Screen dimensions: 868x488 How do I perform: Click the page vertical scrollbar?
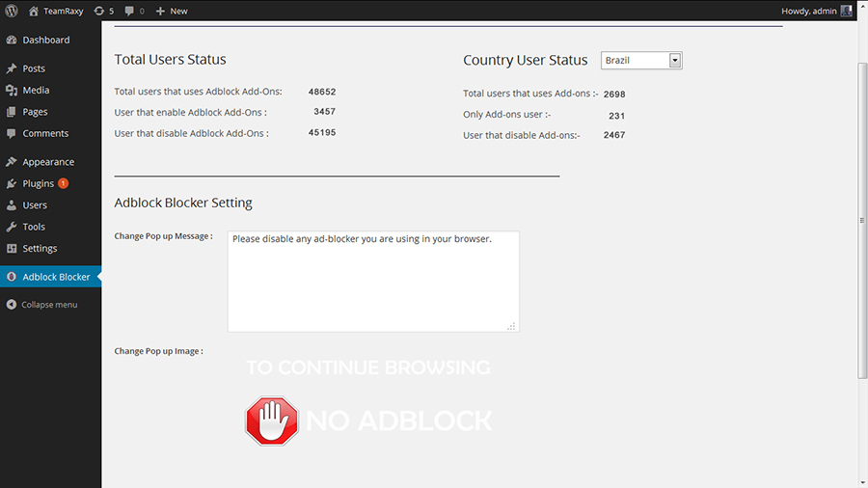click(862, 220)
